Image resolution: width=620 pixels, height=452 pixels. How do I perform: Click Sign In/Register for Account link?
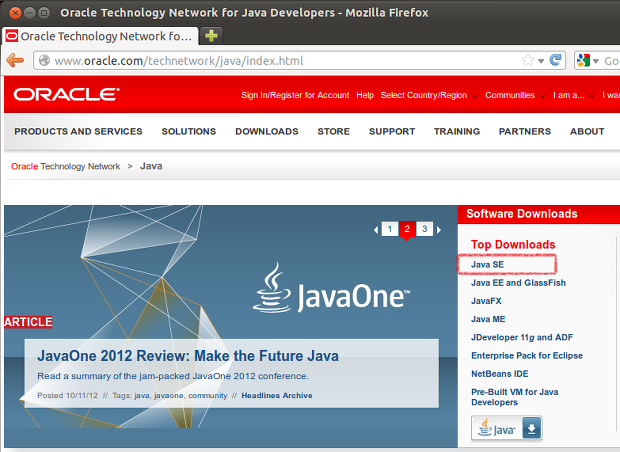coord(295,95)
